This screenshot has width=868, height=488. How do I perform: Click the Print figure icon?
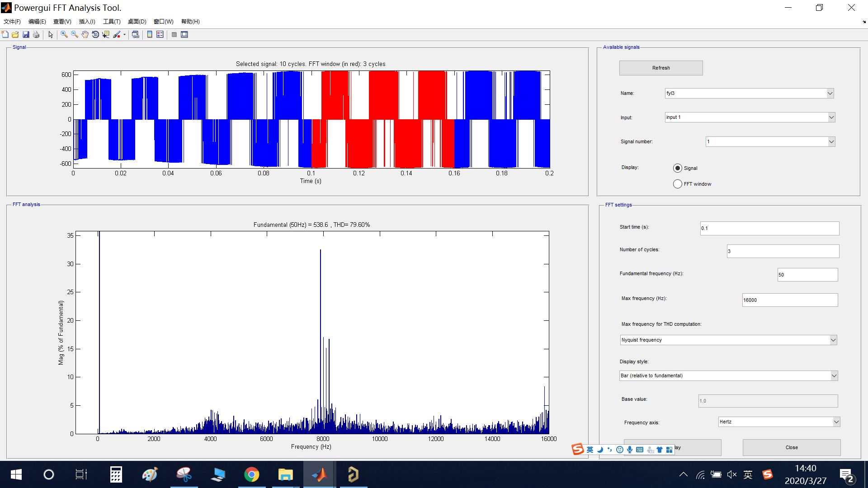pyautogui.click(x=36, y=34)
